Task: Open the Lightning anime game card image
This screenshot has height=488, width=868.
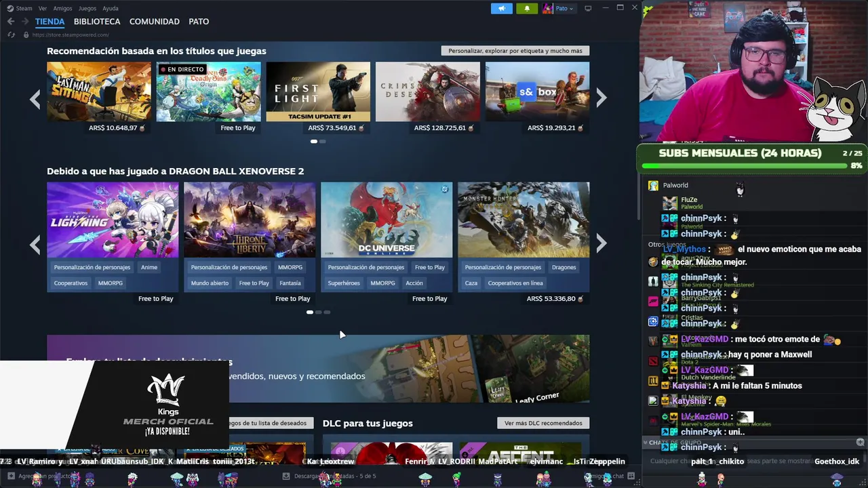Action: (x=113, y=220)
